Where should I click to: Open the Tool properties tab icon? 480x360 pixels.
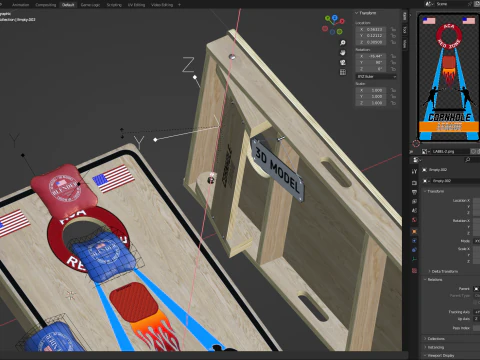pos(414,171)
